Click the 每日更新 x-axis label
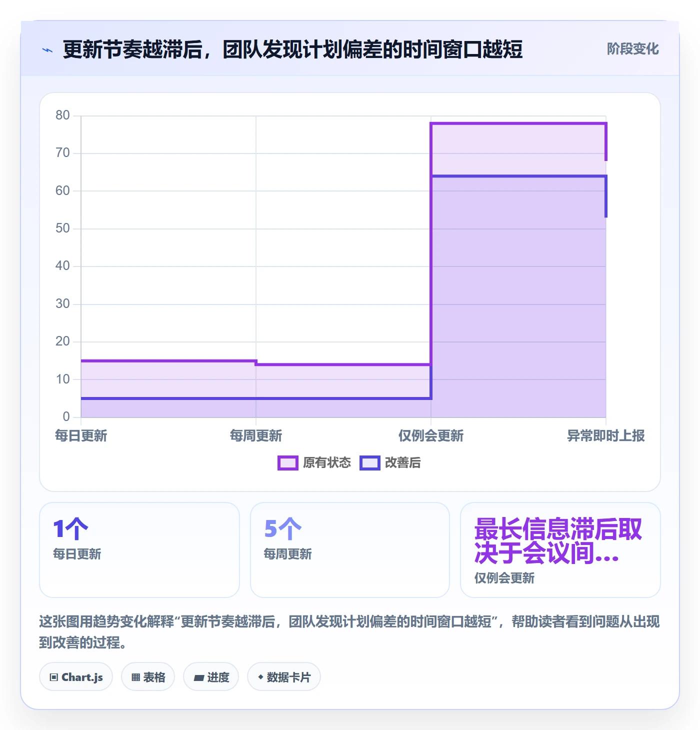The width and height of the screenshot is (700, 730). coord(81,436)
